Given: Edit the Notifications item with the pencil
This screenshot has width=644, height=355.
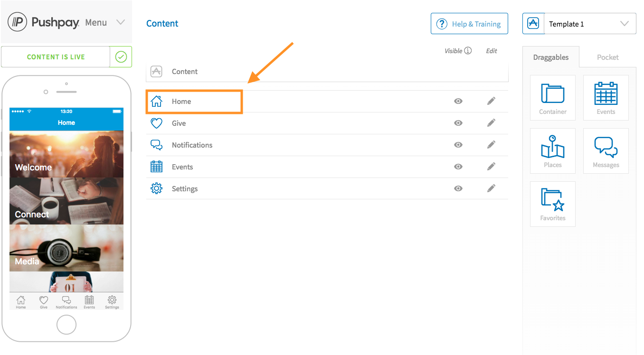Looking at the screenshot, I should 491,145.
